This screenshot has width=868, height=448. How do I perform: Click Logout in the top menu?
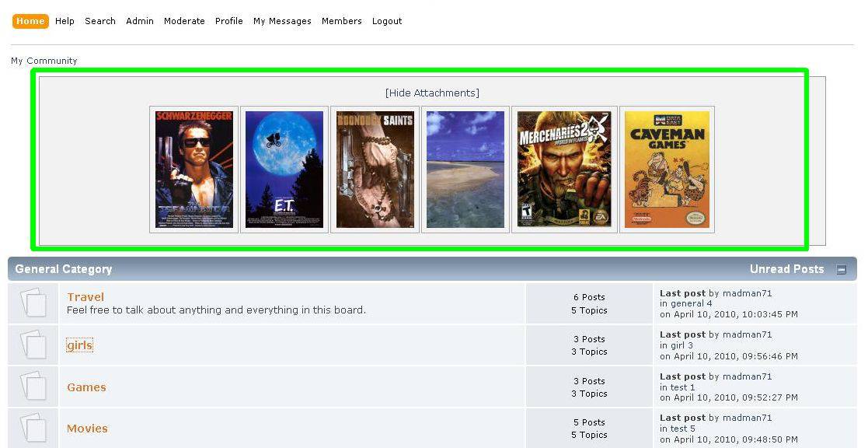[387, 21]
